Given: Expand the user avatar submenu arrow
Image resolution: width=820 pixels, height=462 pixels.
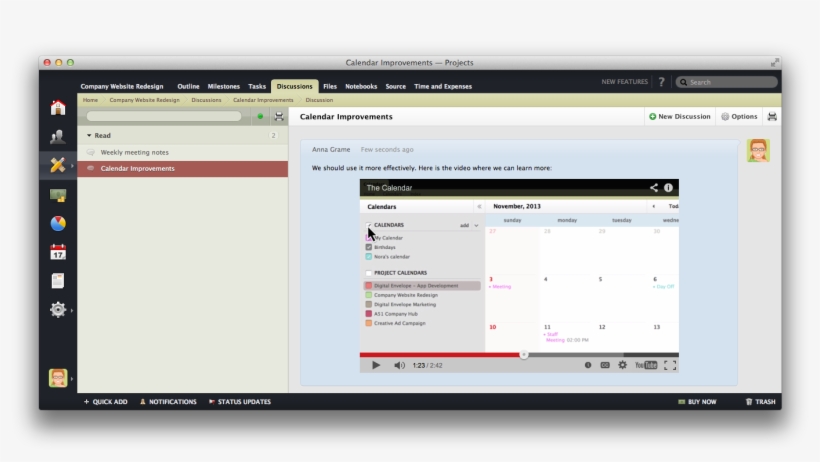Looking at the screenshot, I should click(72, 378).
